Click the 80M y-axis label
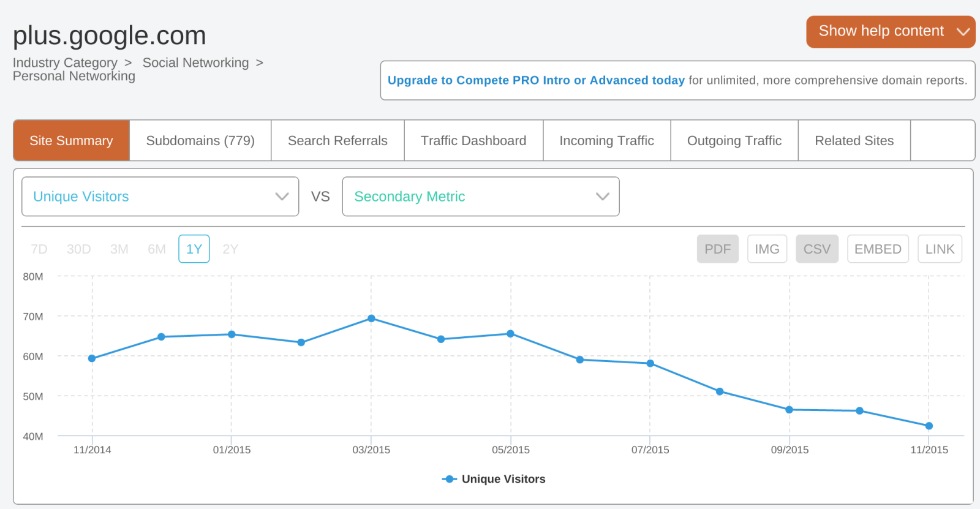 (x=33, y=277)
